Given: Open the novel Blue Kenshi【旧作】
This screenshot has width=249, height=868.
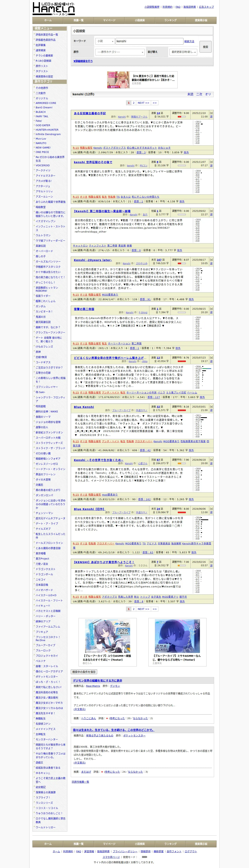Looking at the screenshot, I should tap(89, 509).
